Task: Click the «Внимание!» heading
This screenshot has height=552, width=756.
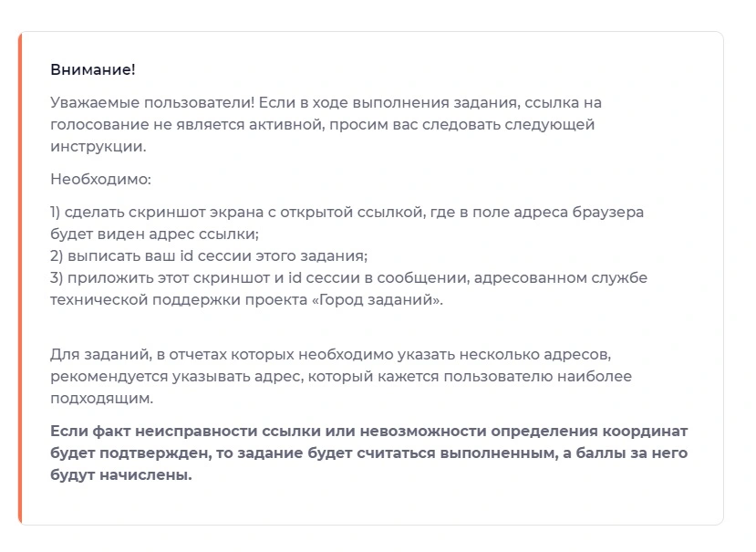Action: (93, 69)
